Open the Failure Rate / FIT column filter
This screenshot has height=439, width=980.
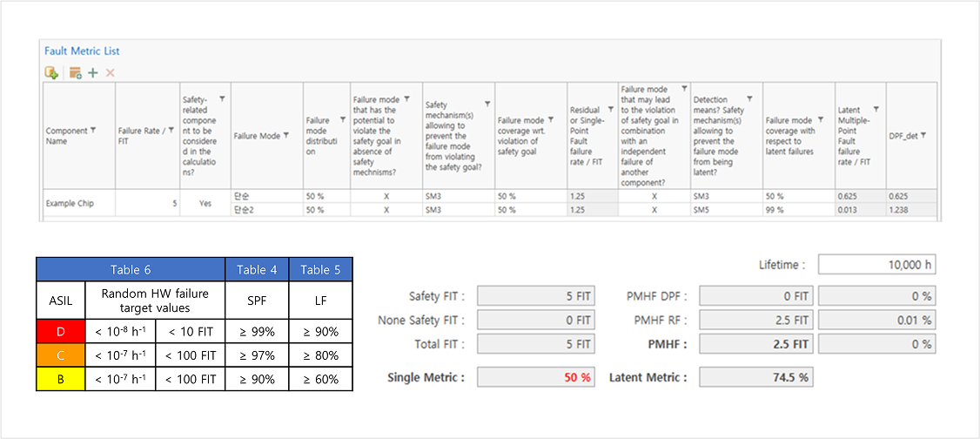click(x=171, y=130)
